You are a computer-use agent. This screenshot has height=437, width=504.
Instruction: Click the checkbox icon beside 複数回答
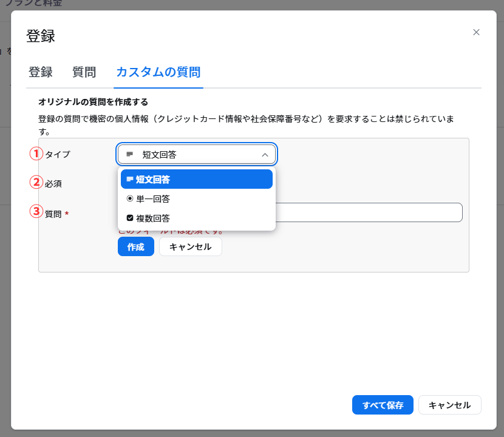pyautogui.click(x=129, y=218)
